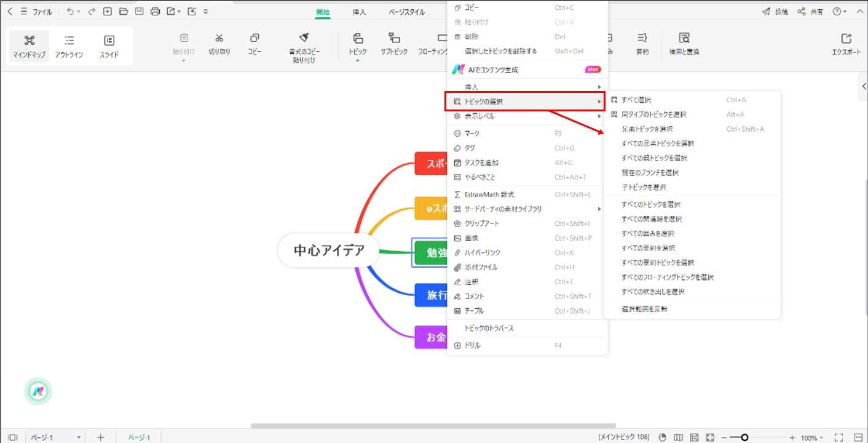Open the hamburger menu next to ファイル

pyautogui.click(x=23, y=11)
